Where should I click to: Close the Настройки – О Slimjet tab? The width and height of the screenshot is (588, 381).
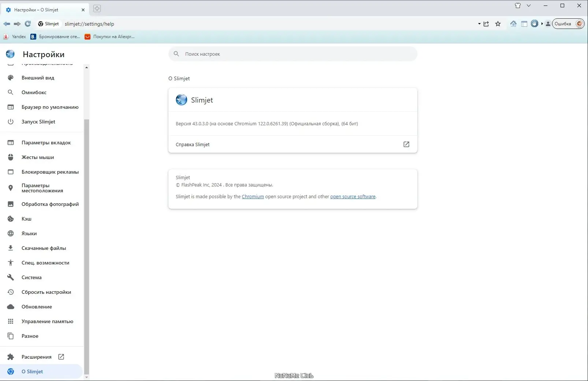(83, 10)
